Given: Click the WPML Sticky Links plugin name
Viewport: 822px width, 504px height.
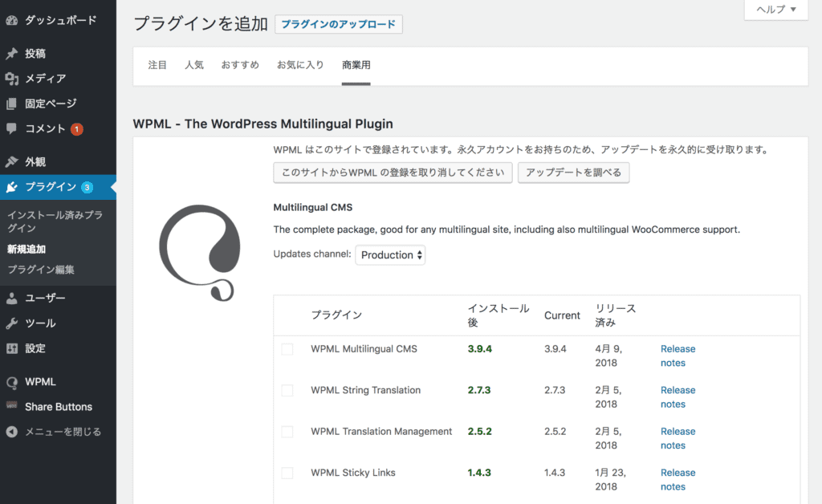Looking at the screenshot, I should (x=353, y=473).
